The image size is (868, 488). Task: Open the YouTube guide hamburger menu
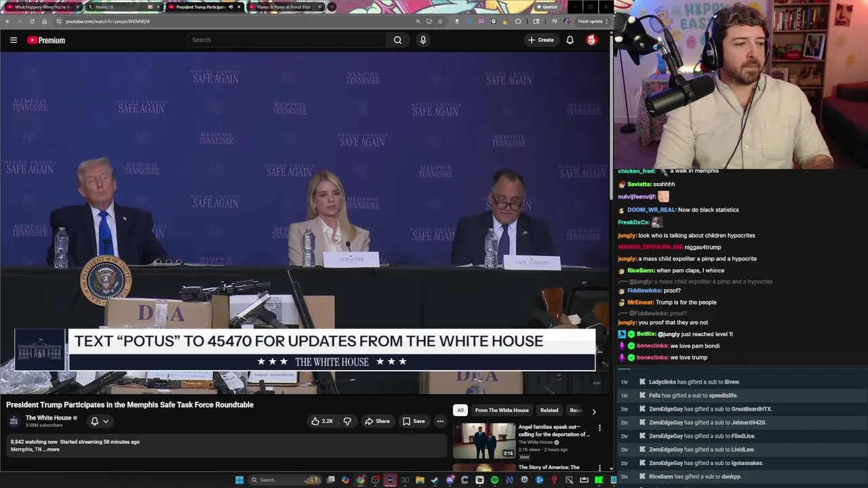pos(14,40)
